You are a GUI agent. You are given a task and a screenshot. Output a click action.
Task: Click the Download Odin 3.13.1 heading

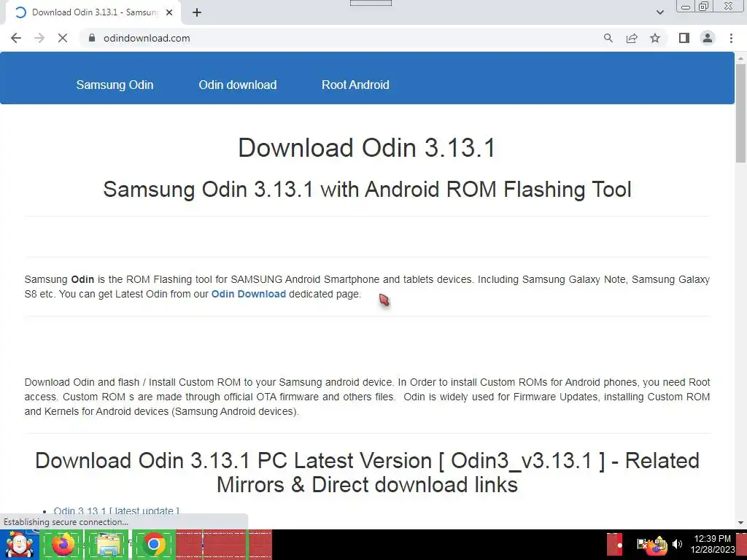click(367, 147)
